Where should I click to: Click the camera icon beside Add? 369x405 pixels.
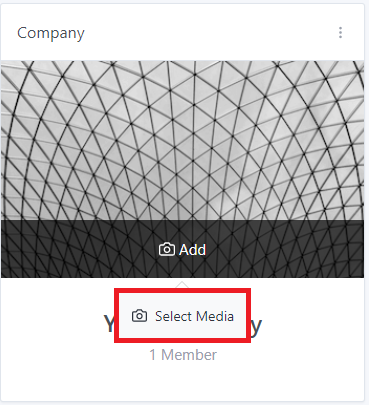click(x=167, y=249)
